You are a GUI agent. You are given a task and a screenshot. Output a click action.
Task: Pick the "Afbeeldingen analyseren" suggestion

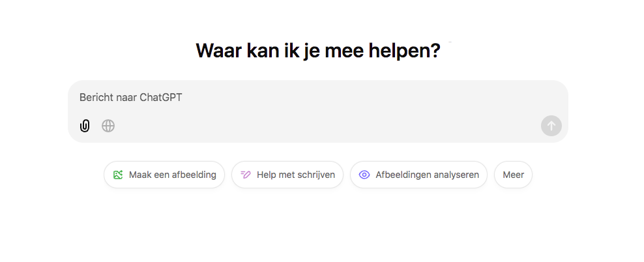419,175
